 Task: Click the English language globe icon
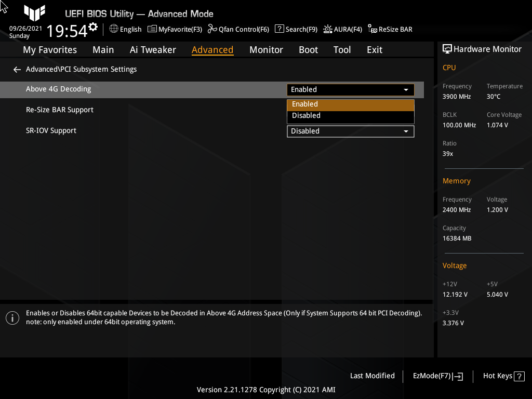point(113,29)
